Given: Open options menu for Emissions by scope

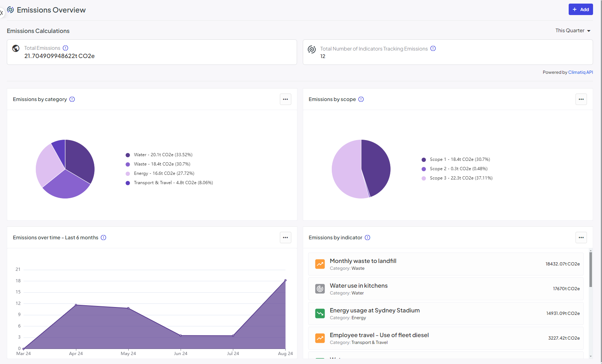Looking at the screenshot, I should (x=581, y=99).
